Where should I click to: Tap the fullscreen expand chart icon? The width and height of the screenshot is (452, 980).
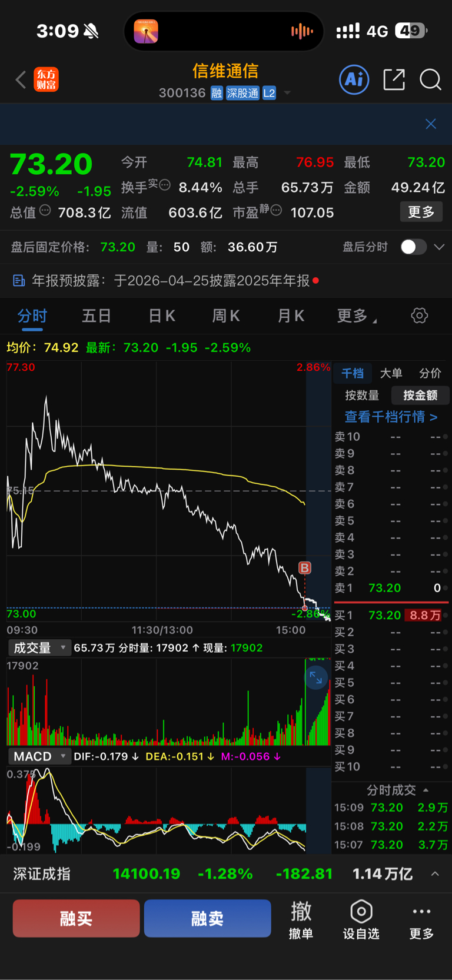(316, 678)
